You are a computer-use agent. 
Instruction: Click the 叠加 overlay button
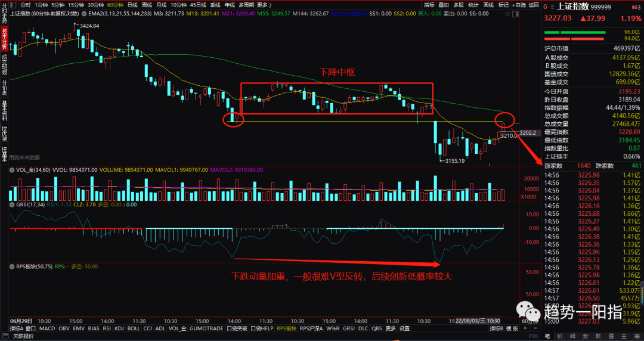444,5
